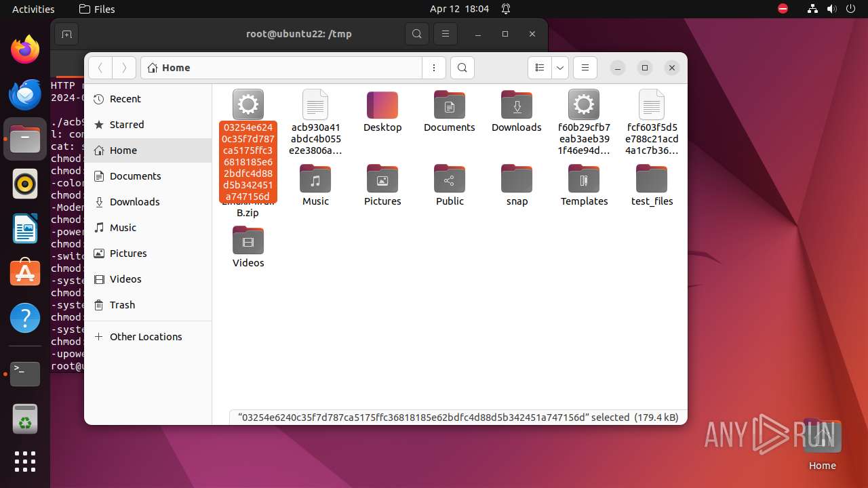Open the test_files folder
Screen dimensions: 868x488
[x=652, y=186]
